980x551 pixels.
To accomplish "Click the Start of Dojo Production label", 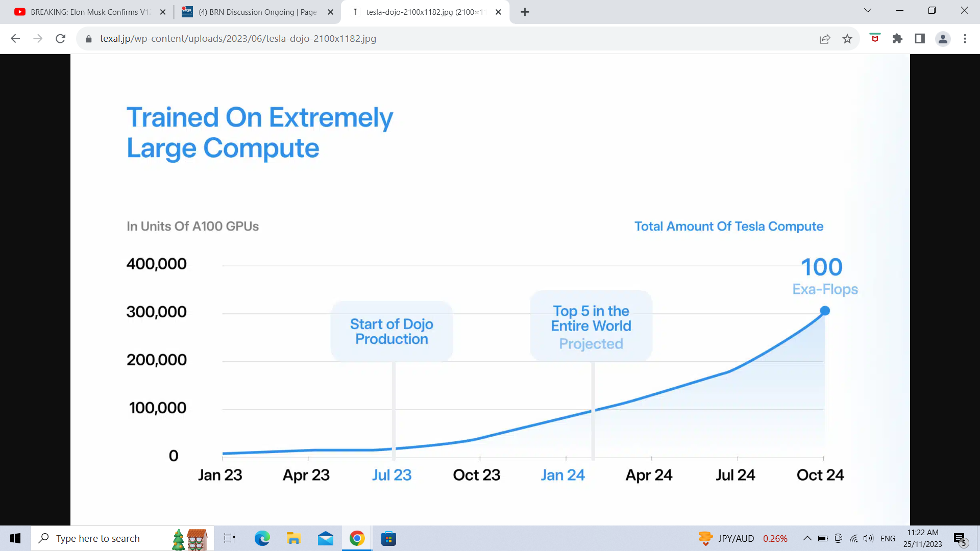I will [x=391, y=332].
